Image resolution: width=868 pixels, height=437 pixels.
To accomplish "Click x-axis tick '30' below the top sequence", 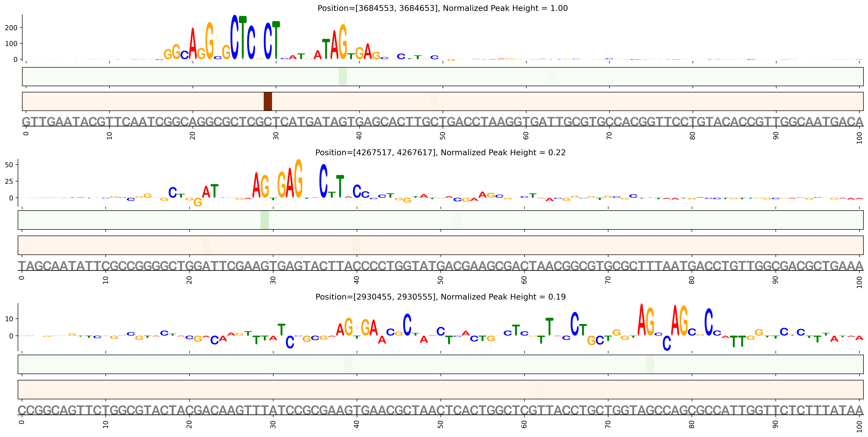I will click(276, 136).
